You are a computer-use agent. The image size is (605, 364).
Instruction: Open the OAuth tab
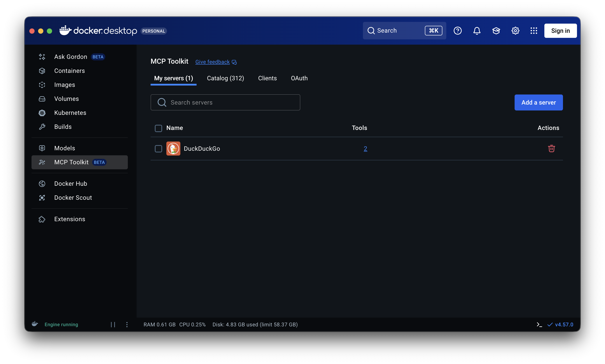[x=299, y=78]
